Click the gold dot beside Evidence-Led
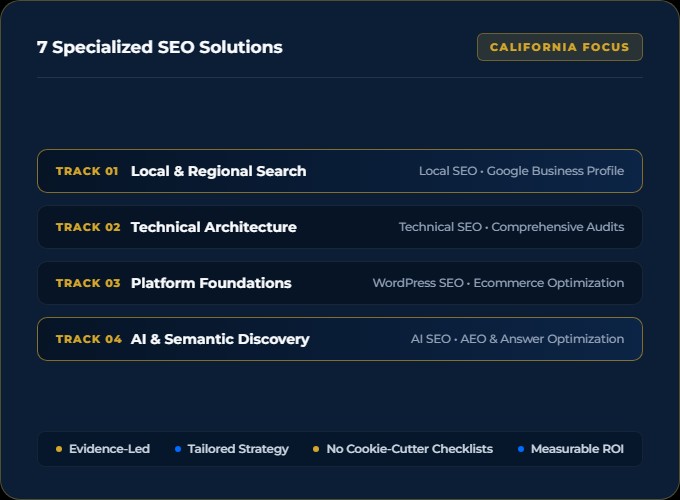This screenshot has height=500, width=680. (x=59, y=449)
